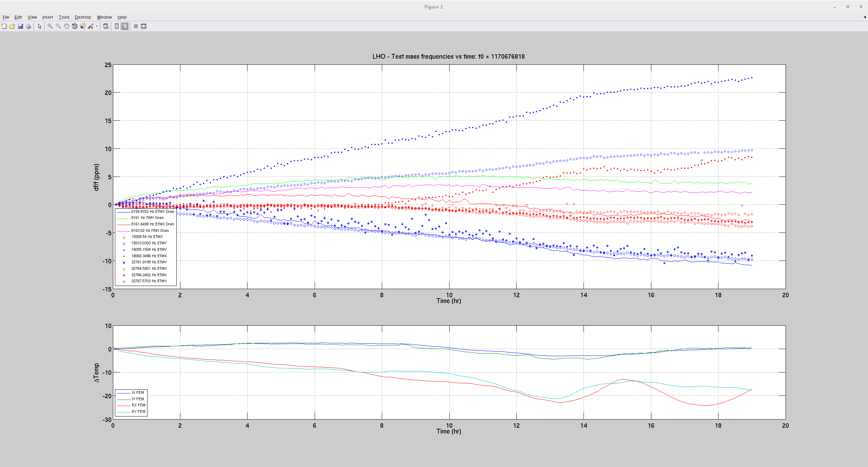Click the plot title 'LHO - Test mass frequencies vs time'
This screenshot has width=868, height=467.
click(448, 56)
